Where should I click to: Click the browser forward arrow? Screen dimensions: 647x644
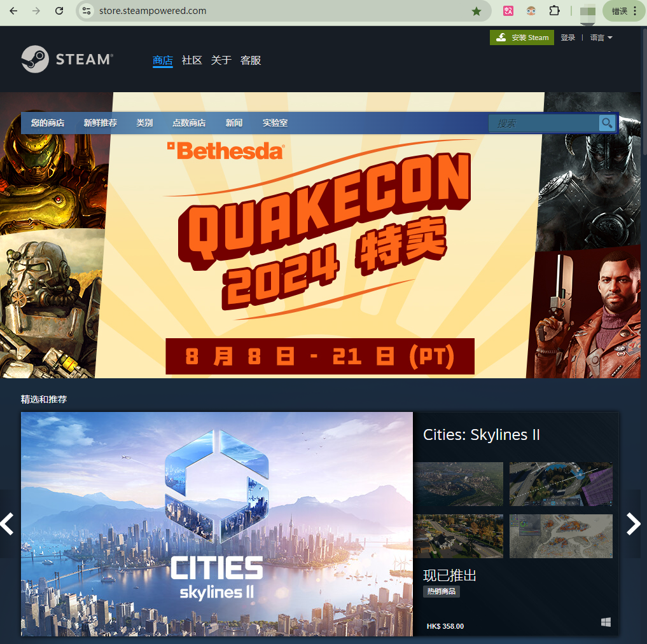(36, 11)
